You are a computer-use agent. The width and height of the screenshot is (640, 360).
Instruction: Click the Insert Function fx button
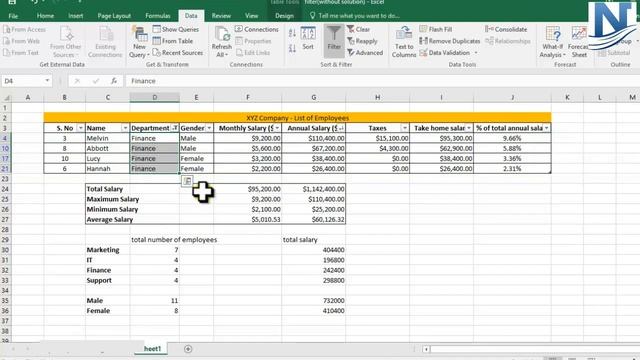pos(114,81)
